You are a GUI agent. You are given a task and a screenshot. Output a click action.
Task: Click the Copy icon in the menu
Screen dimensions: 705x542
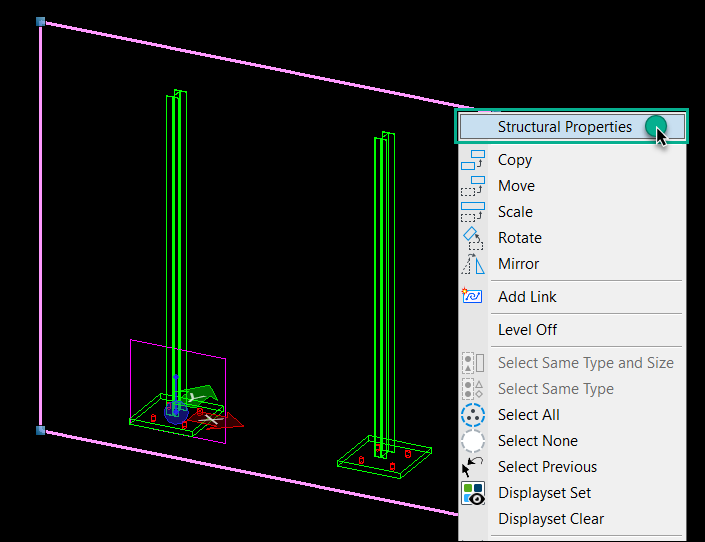click(x=473, y=160)
